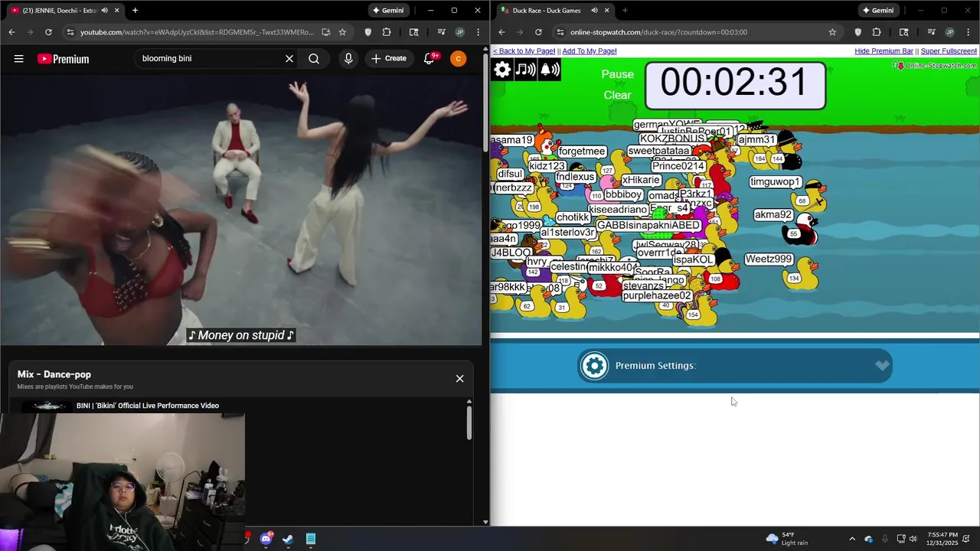Open the 54°F Light rain weather widget
The image size is (980, 551).
[x=787, y=539]
